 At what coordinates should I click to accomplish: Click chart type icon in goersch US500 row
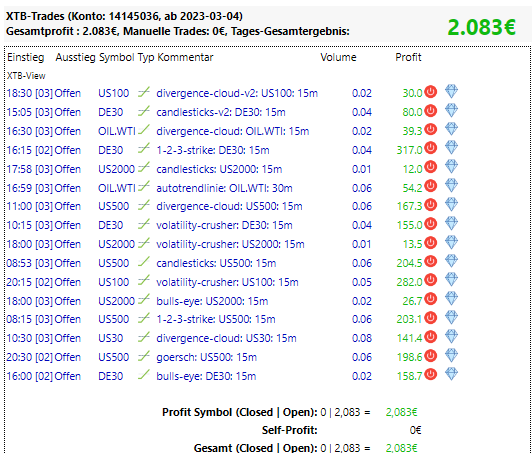[144, 356]
